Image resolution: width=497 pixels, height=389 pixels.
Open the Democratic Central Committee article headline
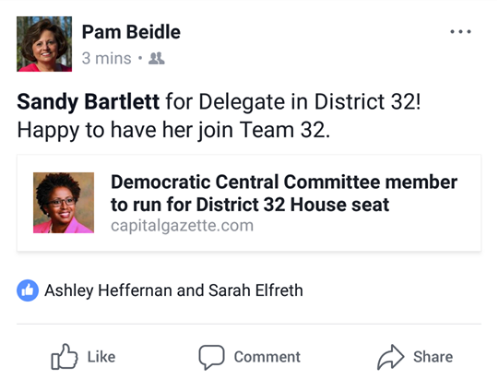click(x=284, y=193)
